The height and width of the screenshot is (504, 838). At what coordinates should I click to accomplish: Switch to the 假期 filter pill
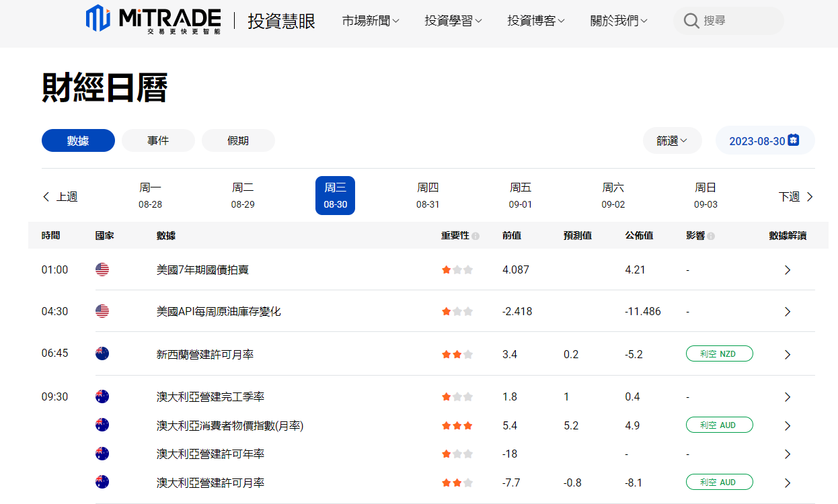[238, 140]
